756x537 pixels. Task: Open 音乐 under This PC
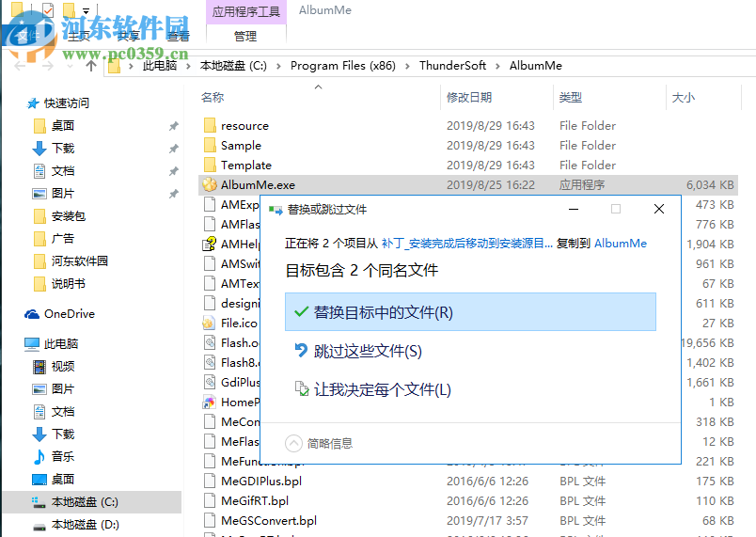coord(63,456)
